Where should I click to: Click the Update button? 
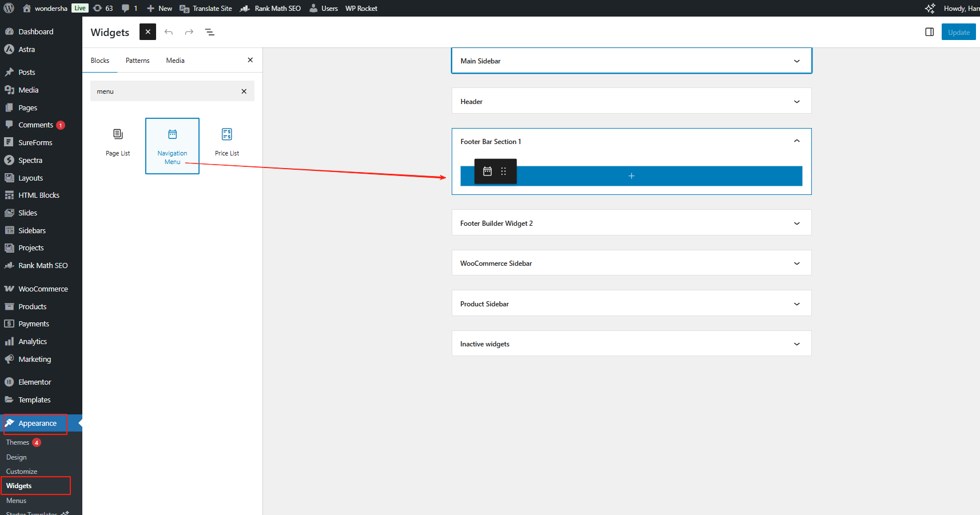tap(958, 33)
